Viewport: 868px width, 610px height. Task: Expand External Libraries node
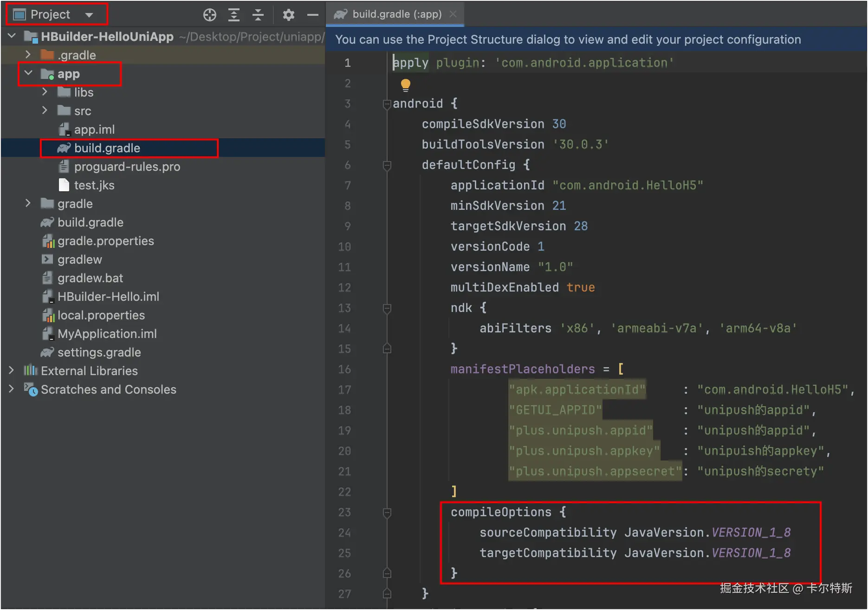pos(11,370)
